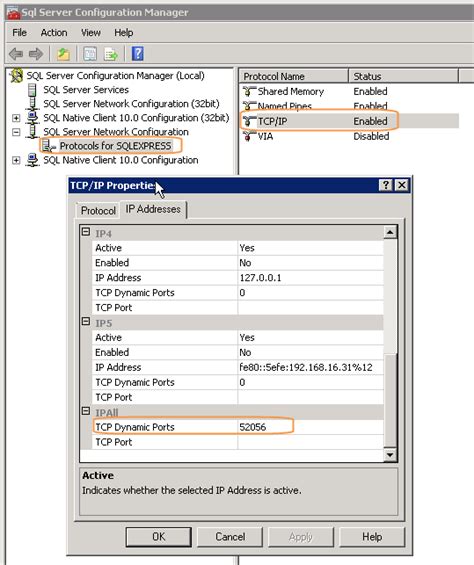The height and width of the screenshot is (565, 474).
Task: Click the IP4 IP Address value 127.0.0.1
Action: (x=310, y=278)
